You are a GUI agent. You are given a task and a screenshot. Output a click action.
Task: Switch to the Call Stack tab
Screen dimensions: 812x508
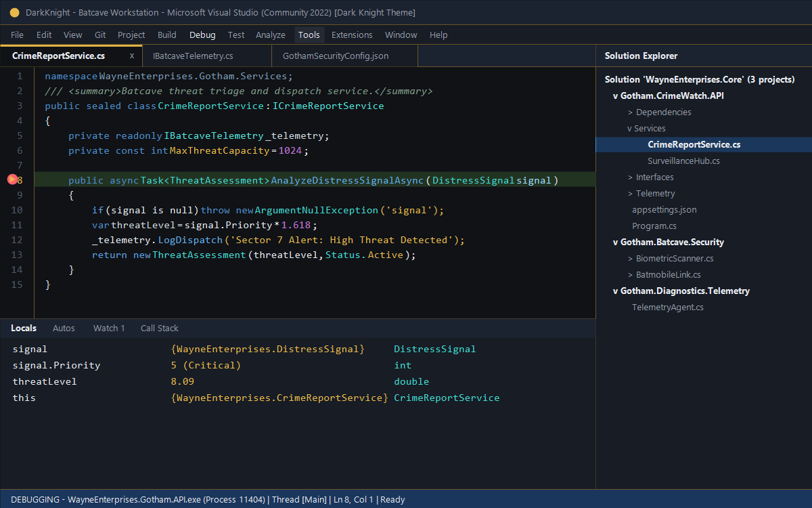[160, 328]
